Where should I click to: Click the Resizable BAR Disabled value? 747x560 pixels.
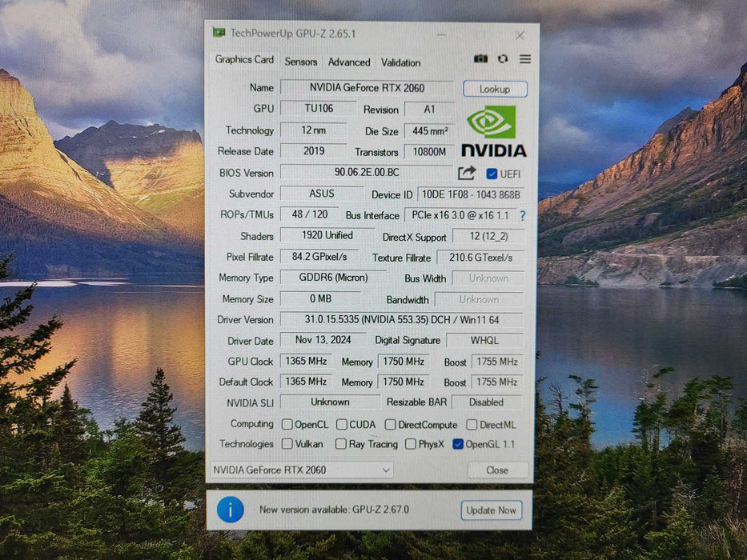[x=487, y=402]
